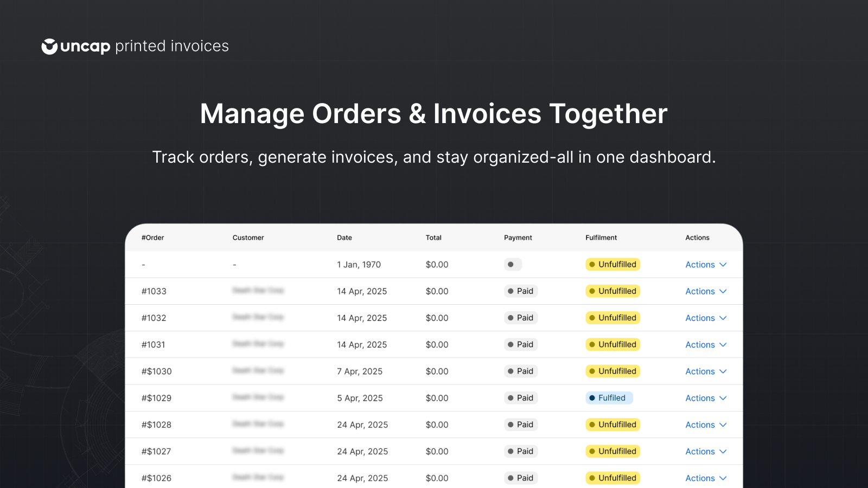The height and width of the screenshot is (488, 868).
Task: Expand Actions for order #$1030
Action: 705,371
